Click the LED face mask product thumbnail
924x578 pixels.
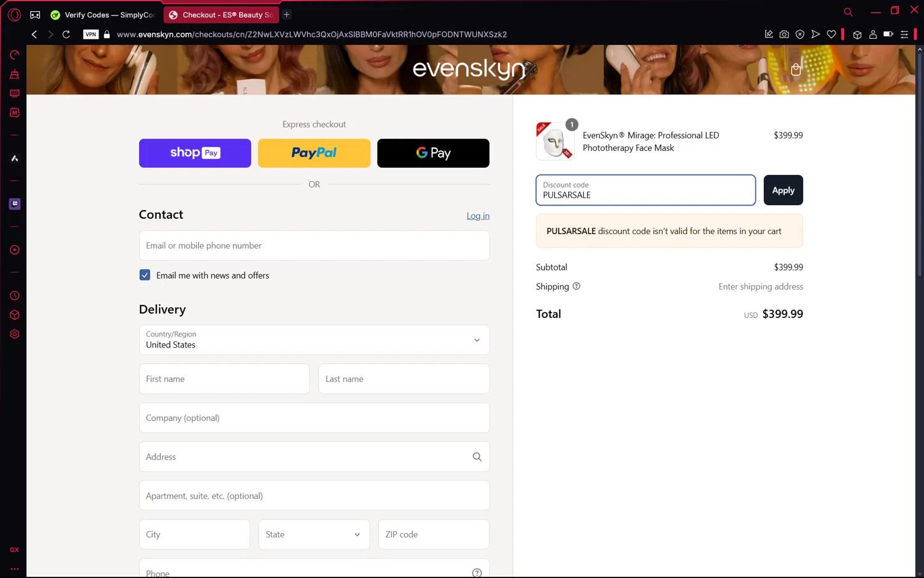[555, 141]
